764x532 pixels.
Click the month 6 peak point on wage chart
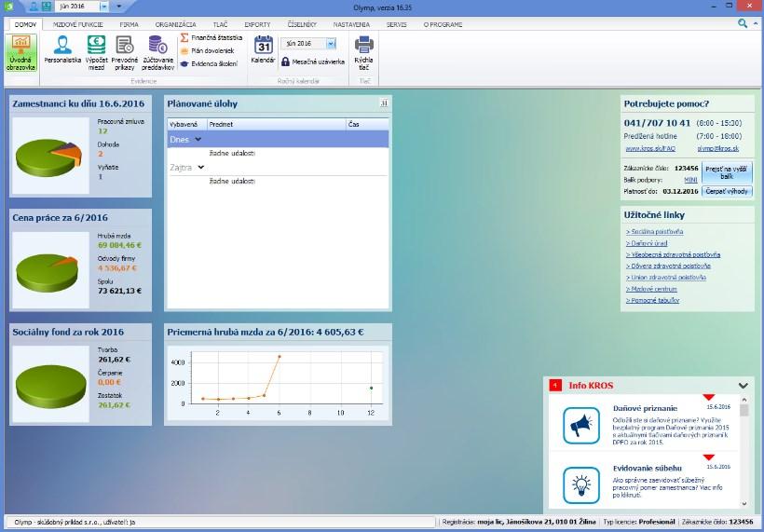[x=280, y=357]
